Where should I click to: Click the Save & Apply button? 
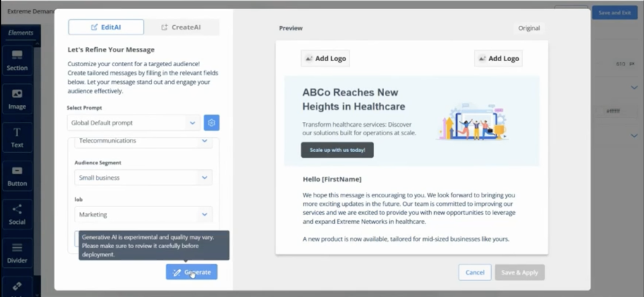click(520, 272)
